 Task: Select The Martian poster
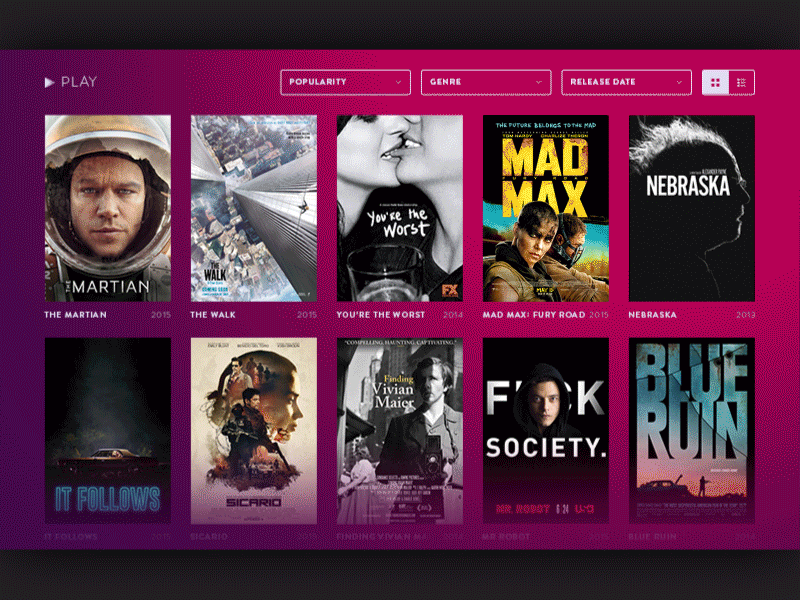[x=108, y=208]
